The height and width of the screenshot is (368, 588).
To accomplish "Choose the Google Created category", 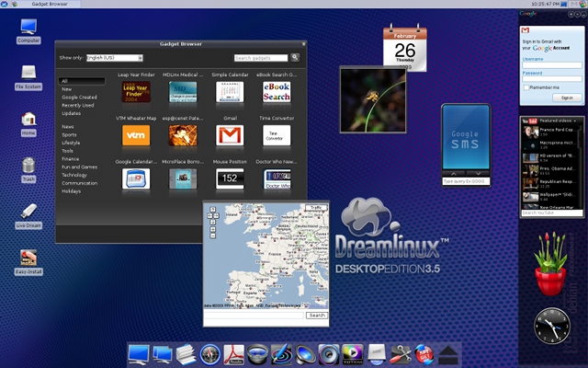I will click(x=80, y=98).
